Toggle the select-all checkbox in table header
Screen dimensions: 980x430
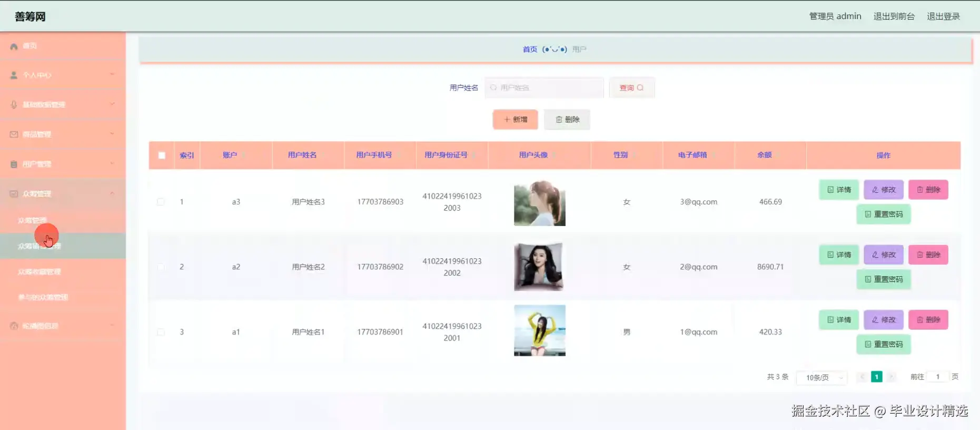[162, 155]
